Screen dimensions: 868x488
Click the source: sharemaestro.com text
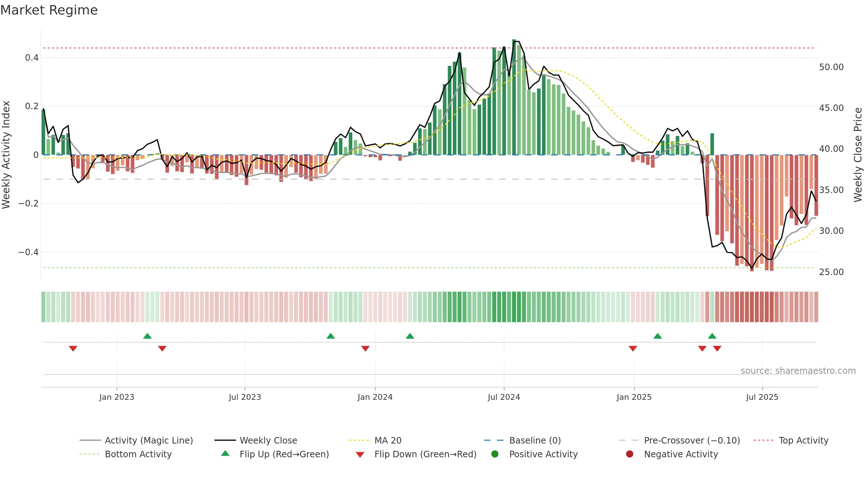[x=798, y=371]
